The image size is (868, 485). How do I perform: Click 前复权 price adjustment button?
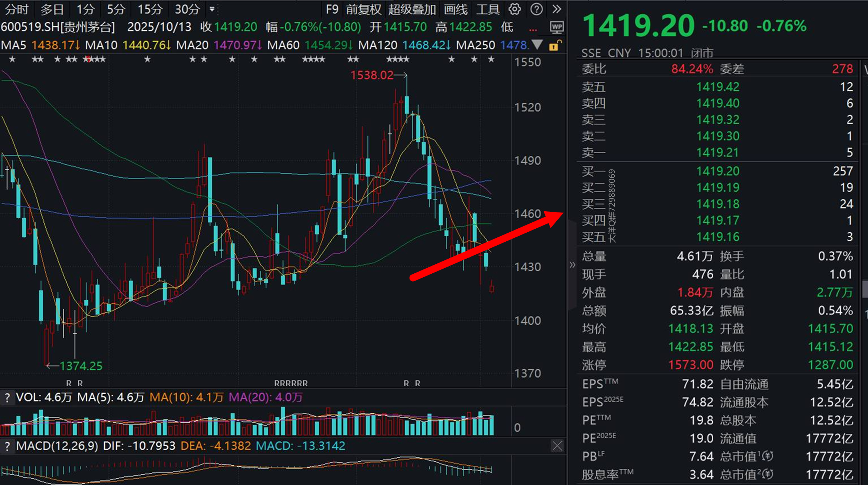[x=363, y=9]
